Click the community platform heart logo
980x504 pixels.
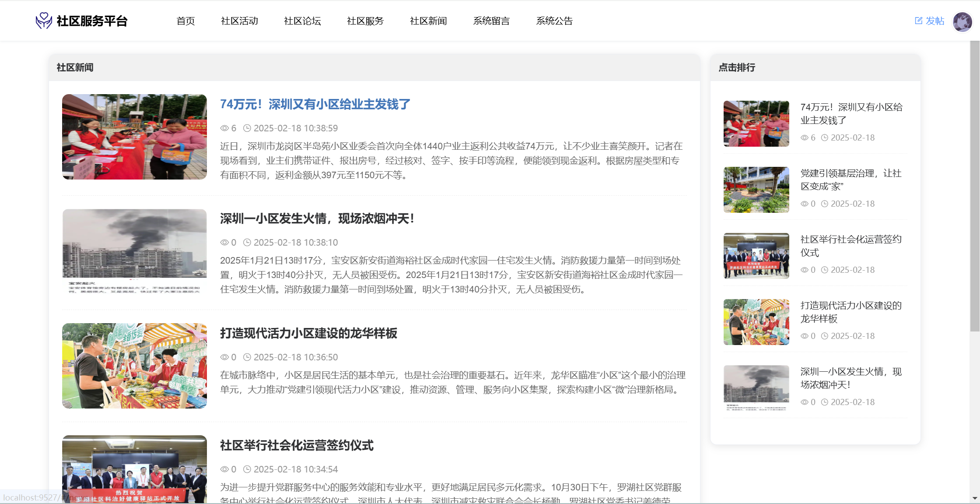point(44,21)
